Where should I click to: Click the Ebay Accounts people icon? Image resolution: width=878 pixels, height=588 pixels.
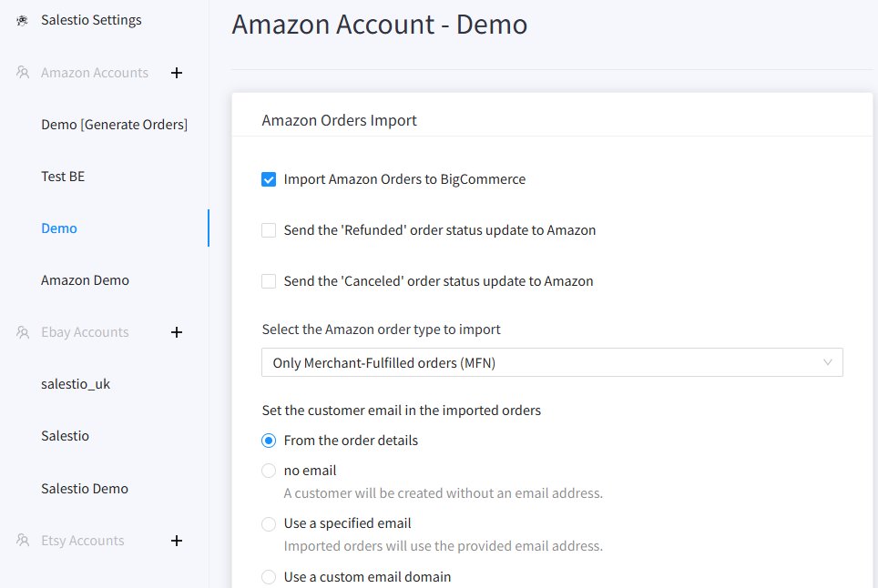[x=23, y=332]
